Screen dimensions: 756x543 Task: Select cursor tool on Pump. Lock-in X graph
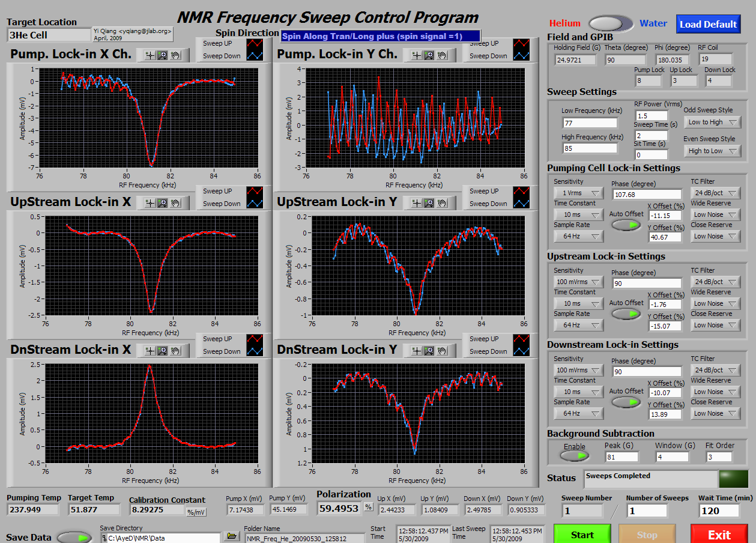coord(149,55)
